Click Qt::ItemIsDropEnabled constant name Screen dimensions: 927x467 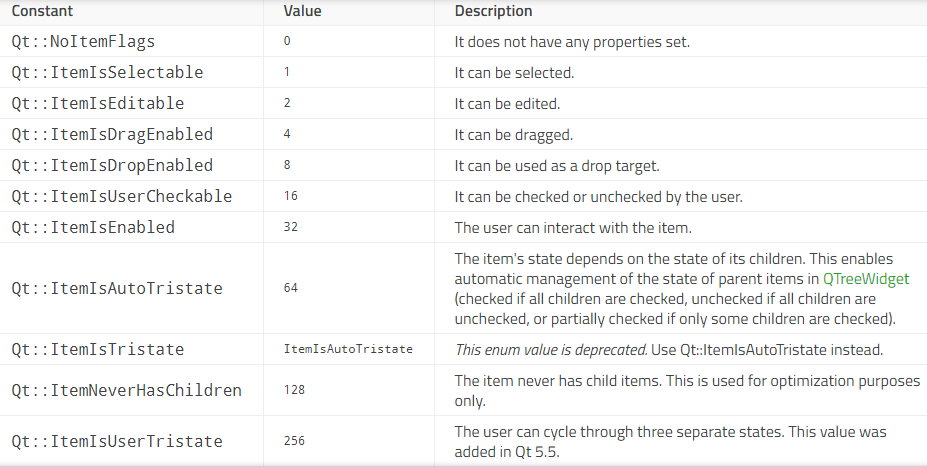pos(112,166)
